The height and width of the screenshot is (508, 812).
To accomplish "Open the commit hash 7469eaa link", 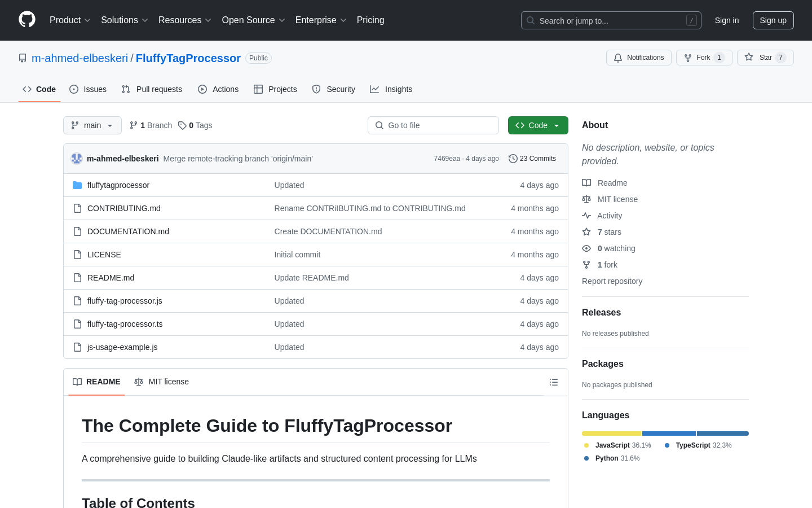I will [x=447, y=159].
